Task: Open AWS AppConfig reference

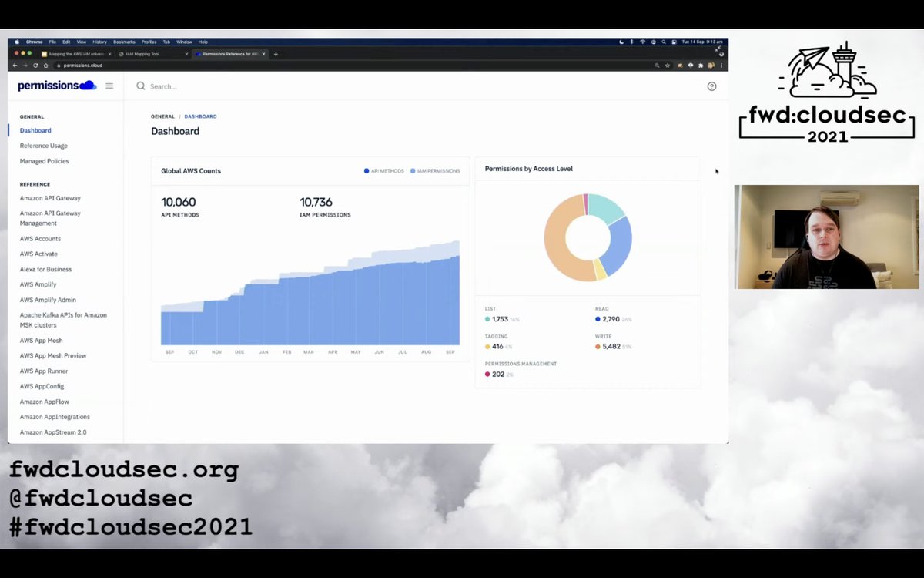Action: 42,386
